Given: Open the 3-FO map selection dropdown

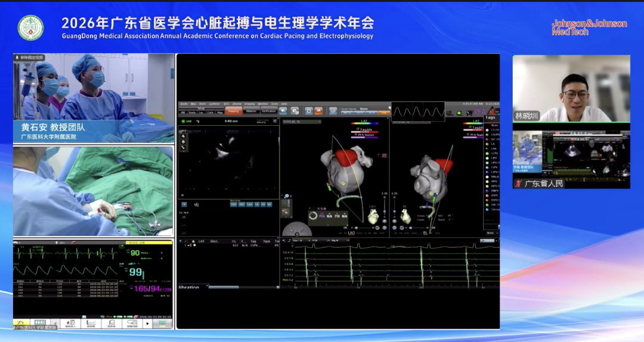Looking at the screenshot, I should 302,122.
